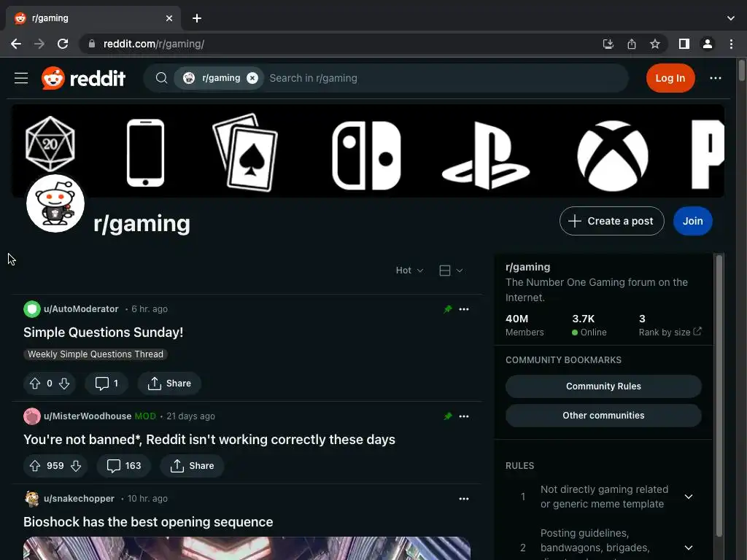Click the pinned icon on MisterWoodhouse post
The height and width of the screenshot is (560, 747).
tap(448, 416)
